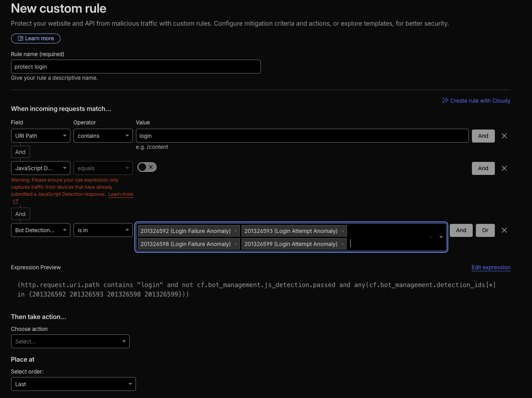
Task: Remove the 201326593 Login Attempt Anomaly tag
Action: 342,231
